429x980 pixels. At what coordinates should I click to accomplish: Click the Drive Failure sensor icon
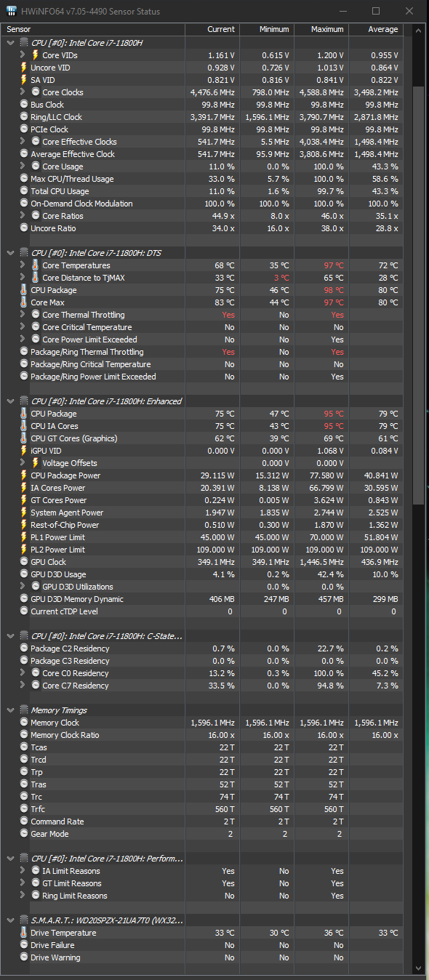coord(24,945)
